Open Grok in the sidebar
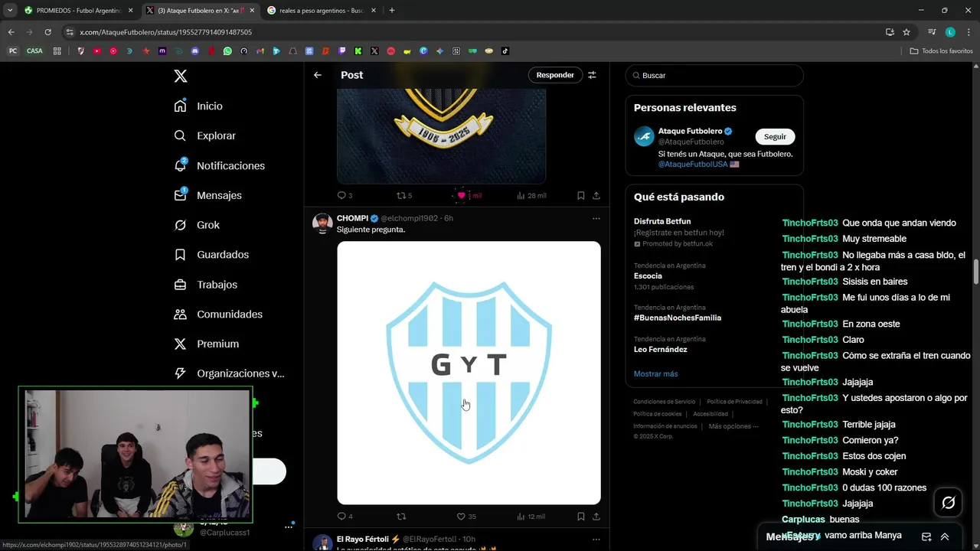 click(197, 225)
